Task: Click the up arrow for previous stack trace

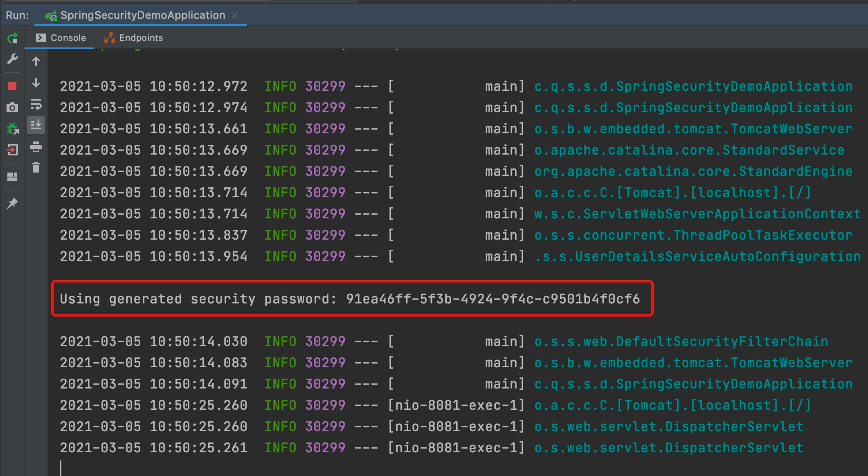Action: tap(36, 62)
